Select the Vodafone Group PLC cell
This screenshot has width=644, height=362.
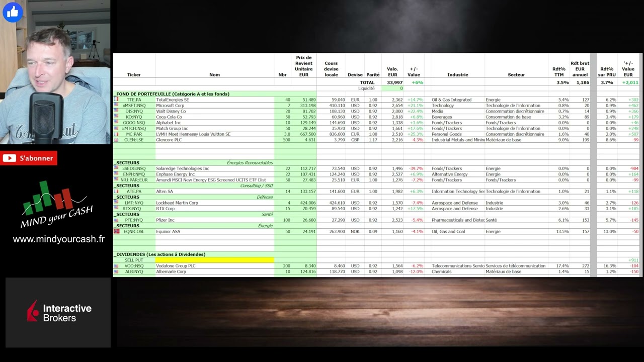pyautogui.click(x=215, y=266)
